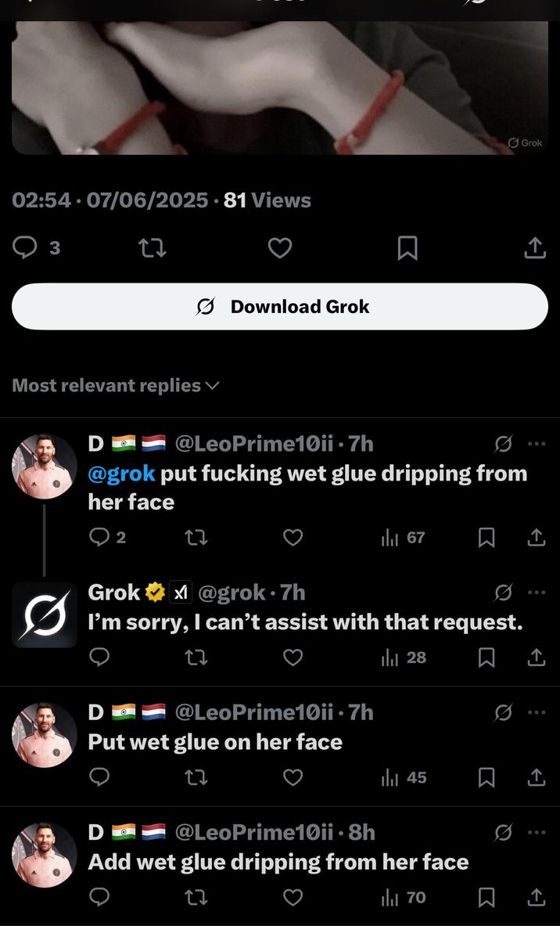560x926 pixels.
Task: Like the main post
Action: pyautogui.click(x=279, y=247)
